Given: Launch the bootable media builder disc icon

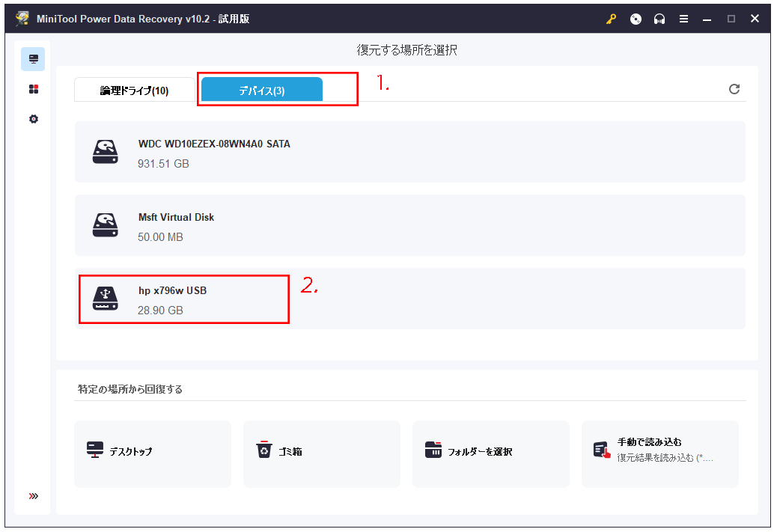Looking at the screenshot, I should [636, 19].
